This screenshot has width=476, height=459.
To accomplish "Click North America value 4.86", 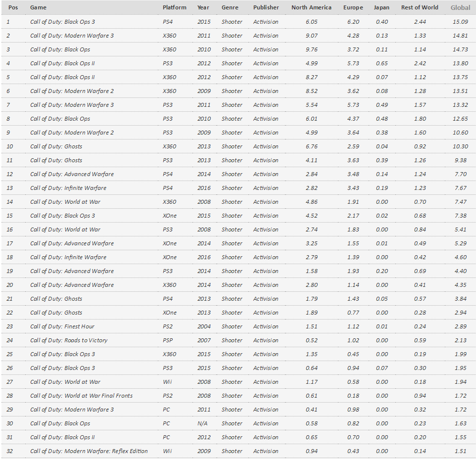I will coord(311,202).
